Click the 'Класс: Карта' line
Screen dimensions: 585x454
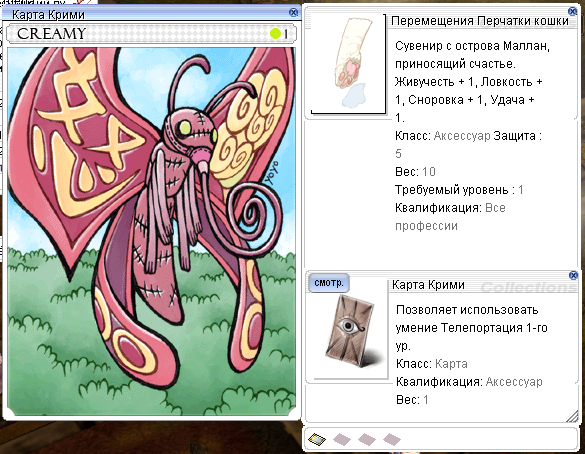[x=432, y=364]
